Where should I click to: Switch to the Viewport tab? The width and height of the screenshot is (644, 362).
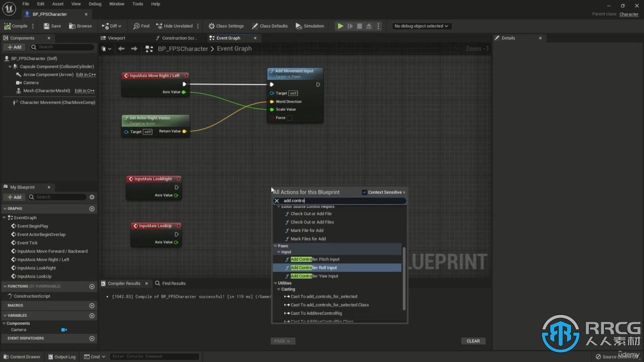(x=116, y=38)
